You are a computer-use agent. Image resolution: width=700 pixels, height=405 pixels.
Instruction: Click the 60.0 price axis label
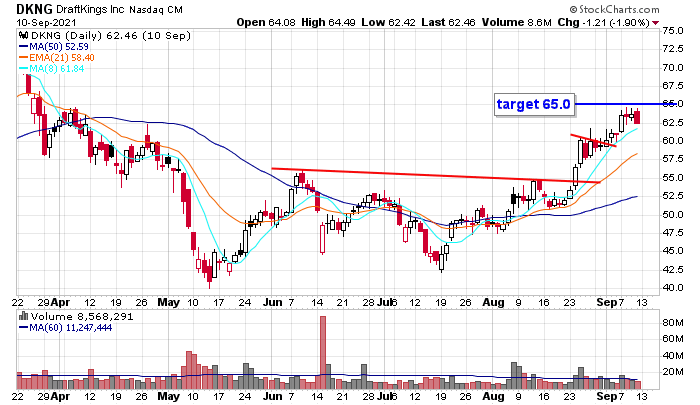[673, 141]
